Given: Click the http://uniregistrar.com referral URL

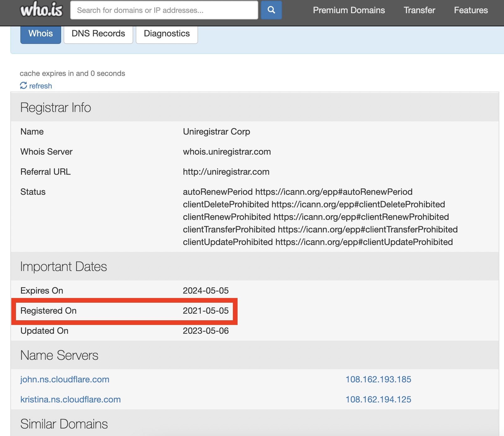Looking at the screenshot, I should point(226,172).
